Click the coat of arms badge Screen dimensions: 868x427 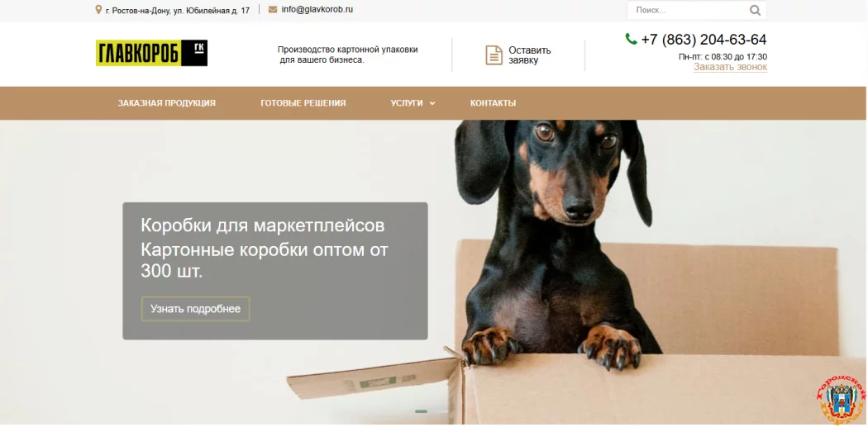coord(841,400)
